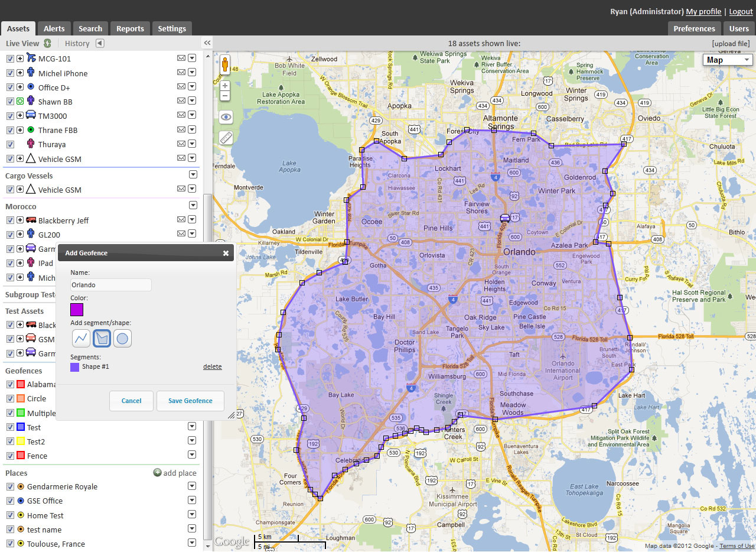This screenshot has width=756, height=552.
Task: Click the TM3000 vehicle icon
Action: pos(31,115)
